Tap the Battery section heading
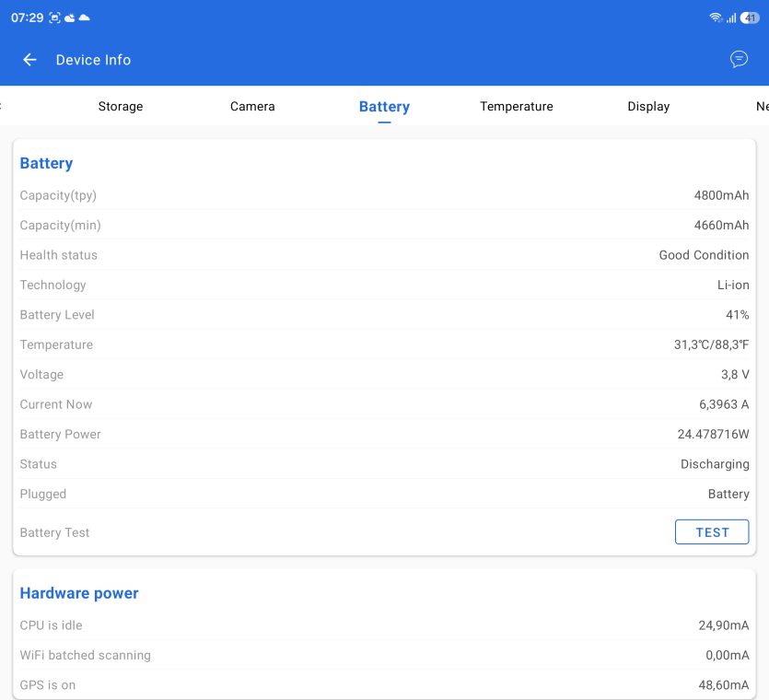 coord(47,163)
